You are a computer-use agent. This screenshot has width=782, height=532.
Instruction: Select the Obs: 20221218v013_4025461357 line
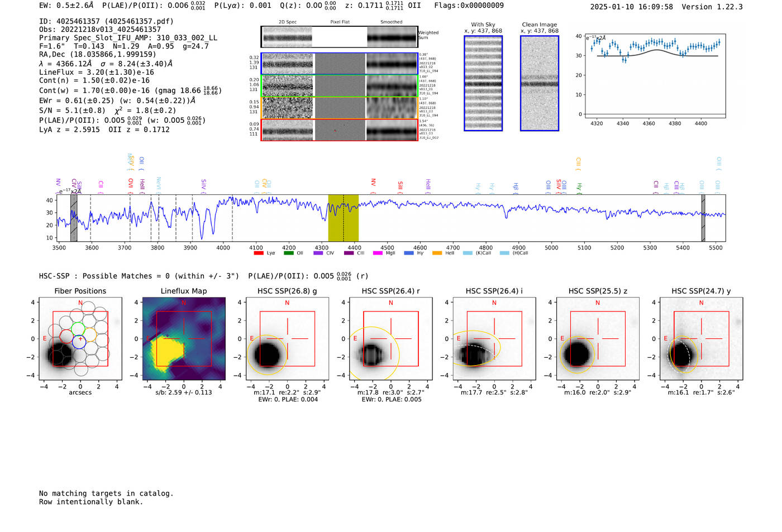[100, 30]
